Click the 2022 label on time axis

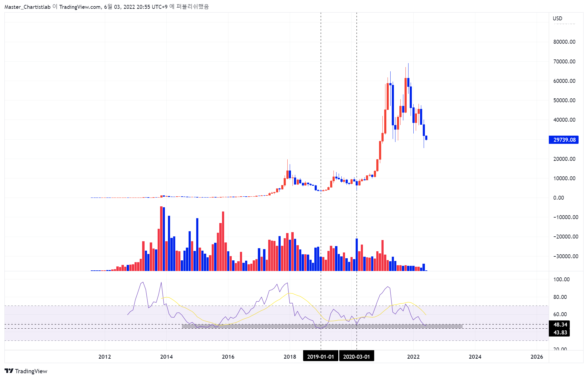coord(413,357)
